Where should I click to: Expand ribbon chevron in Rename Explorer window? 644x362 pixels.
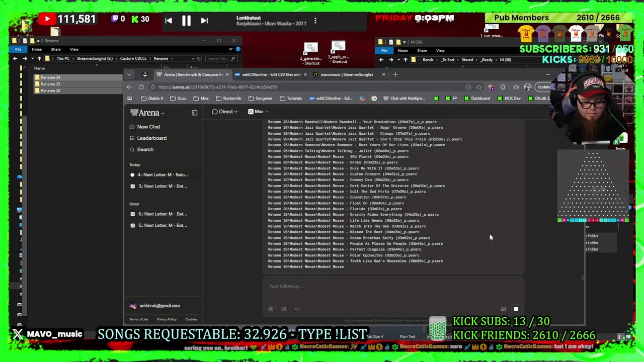pos(230,49)
